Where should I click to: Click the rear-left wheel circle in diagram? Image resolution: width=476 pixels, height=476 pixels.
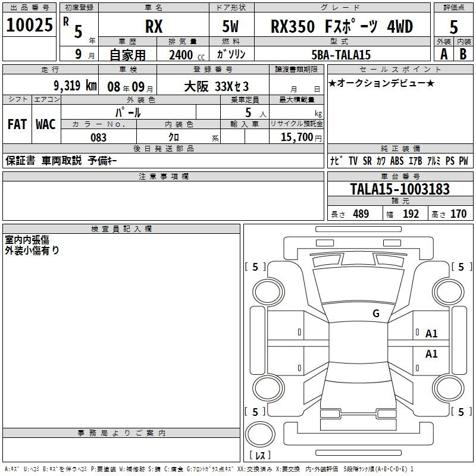(268, 389)
